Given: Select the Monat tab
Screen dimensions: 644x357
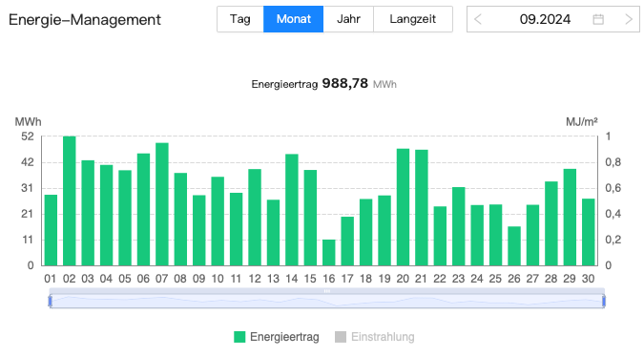Looking at the screenshot, I should click(293, 19).
